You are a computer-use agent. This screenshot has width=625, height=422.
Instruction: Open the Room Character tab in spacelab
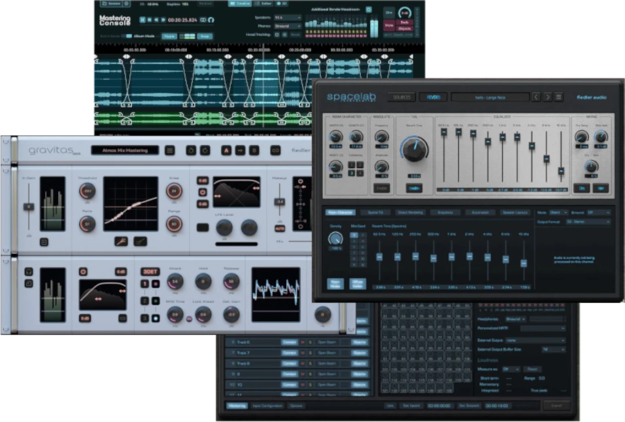pyautogui.click(x=340, y=212)
